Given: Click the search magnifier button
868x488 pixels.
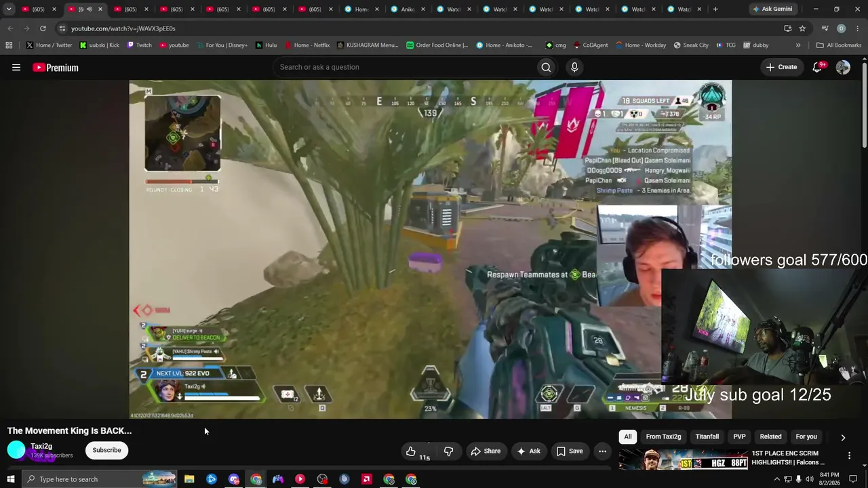Looking at the screenshot, I should click(x=546, y=67).
